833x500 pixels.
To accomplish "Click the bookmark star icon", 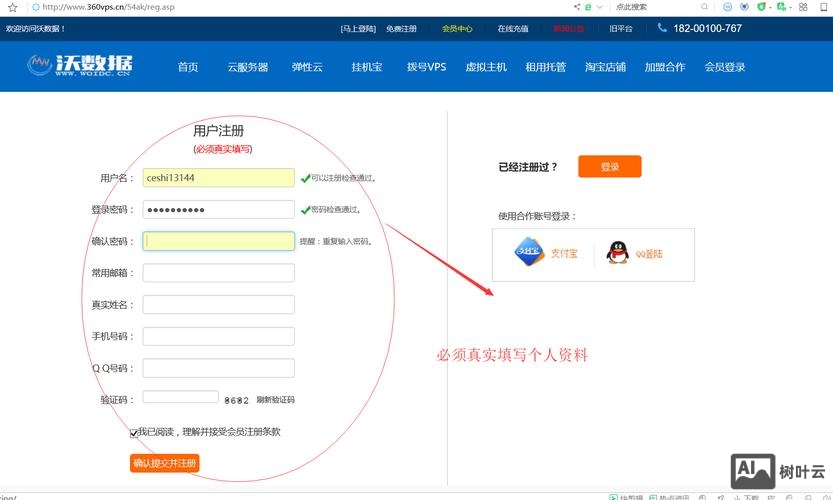I will (13, 7).
